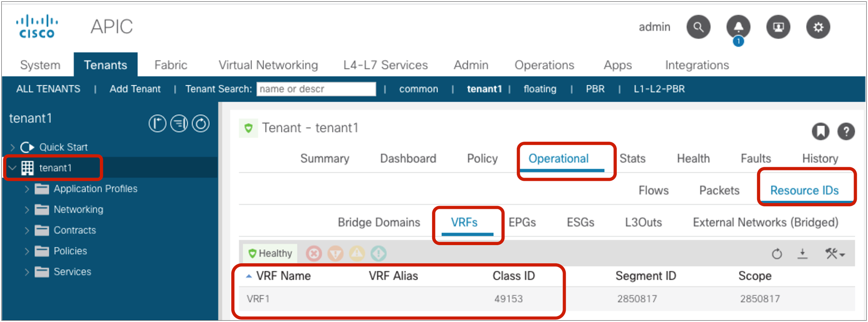Filter by warning faults teal icon
868x322 pixels.
(378, 254)
